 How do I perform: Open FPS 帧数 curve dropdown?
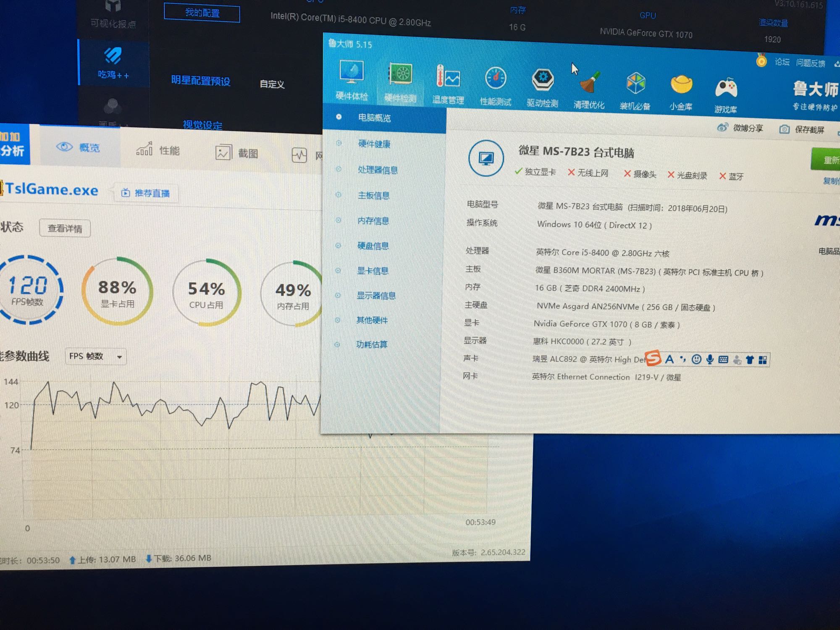coord(96,357)
